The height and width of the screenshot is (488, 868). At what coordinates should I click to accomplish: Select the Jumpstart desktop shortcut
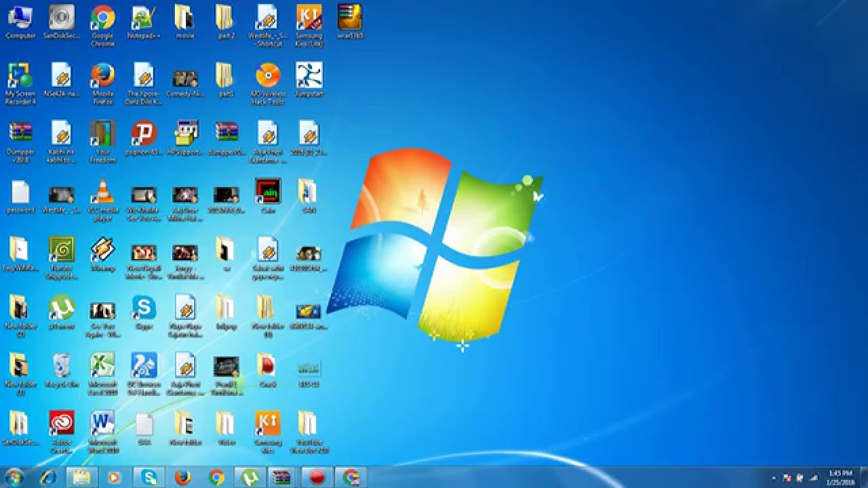(309, 81)
